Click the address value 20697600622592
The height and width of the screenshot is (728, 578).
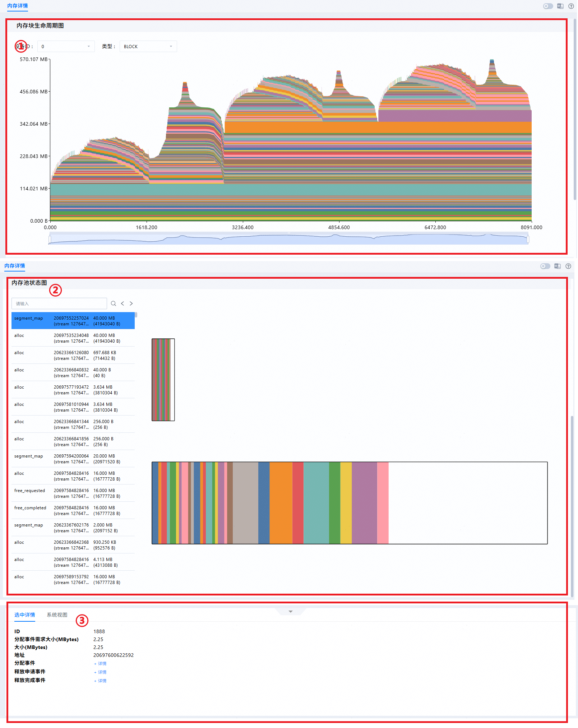pos(114,655)
